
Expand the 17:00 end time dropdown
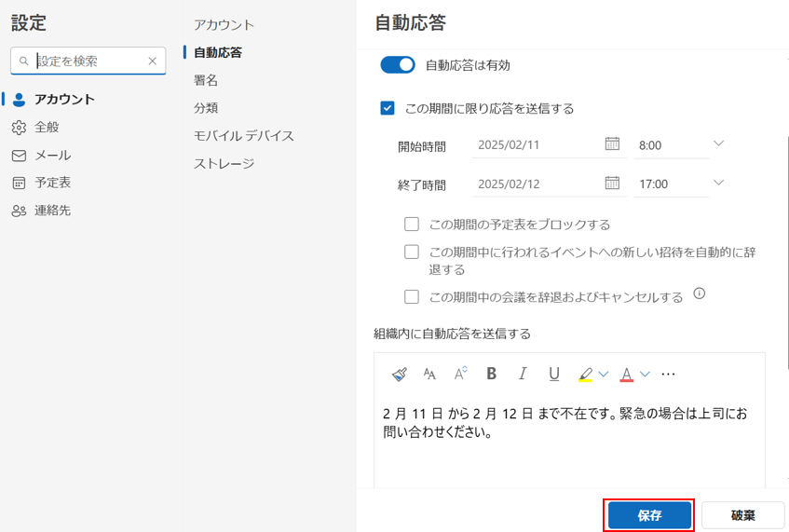(x=718, y=183)
